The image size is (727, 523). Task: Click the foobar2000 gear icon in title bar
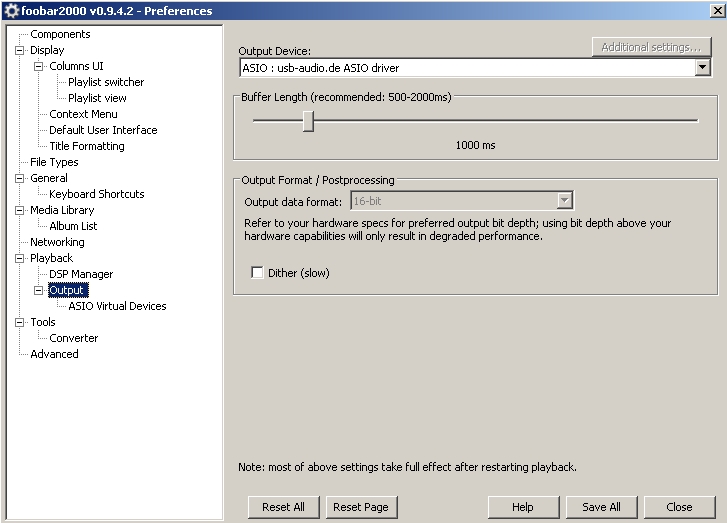11,10
